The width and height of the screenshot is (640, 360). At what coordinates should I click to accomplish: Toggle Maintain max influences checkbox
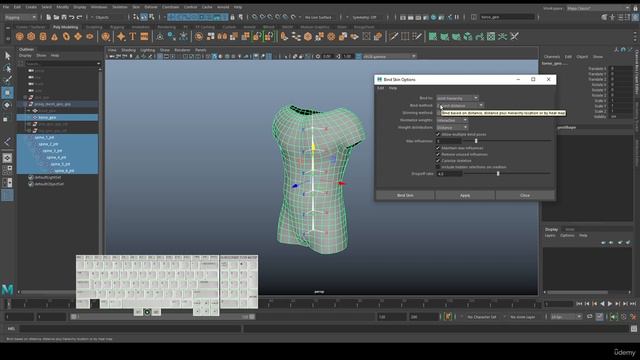438,148
